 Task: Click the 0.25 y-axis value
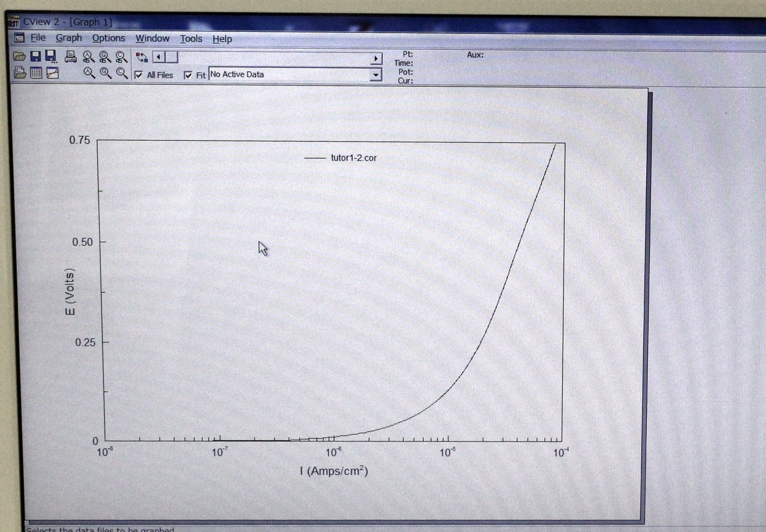[x=85, y=342]
